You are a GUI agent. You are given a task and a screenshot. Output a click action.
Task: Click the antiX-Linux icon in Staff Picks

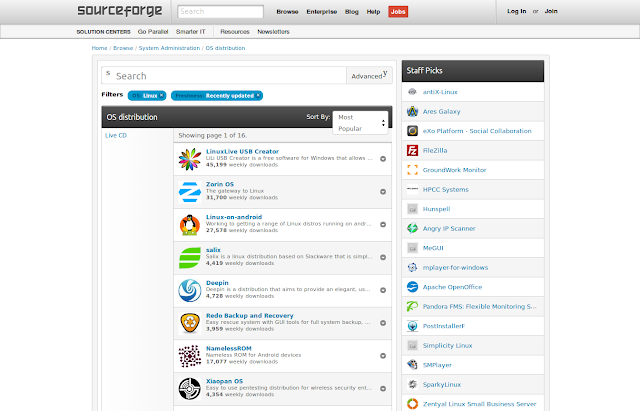click(412, 92)
